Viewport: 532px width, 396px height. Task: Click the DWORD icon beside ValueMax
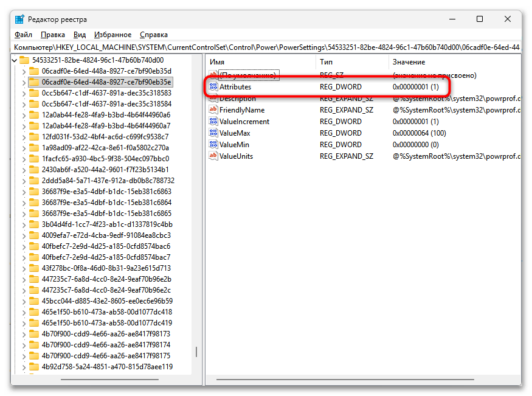point(213,133)
